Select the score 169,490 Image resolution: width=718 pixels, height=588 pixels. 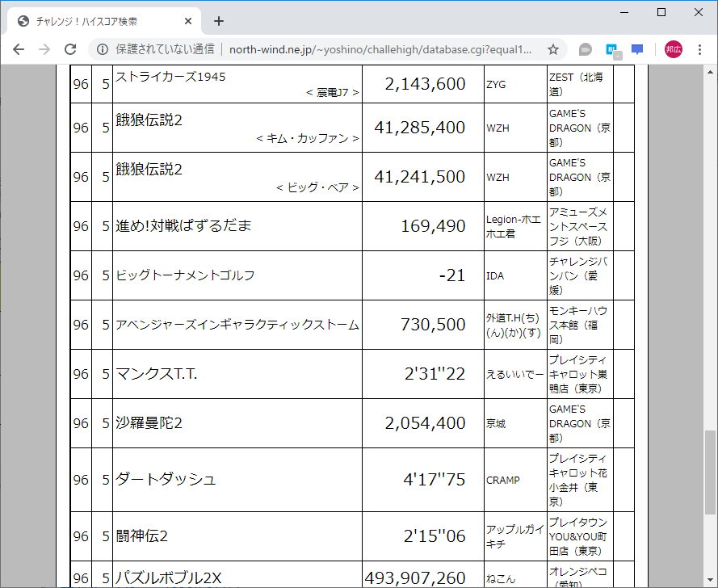point(433,226)
